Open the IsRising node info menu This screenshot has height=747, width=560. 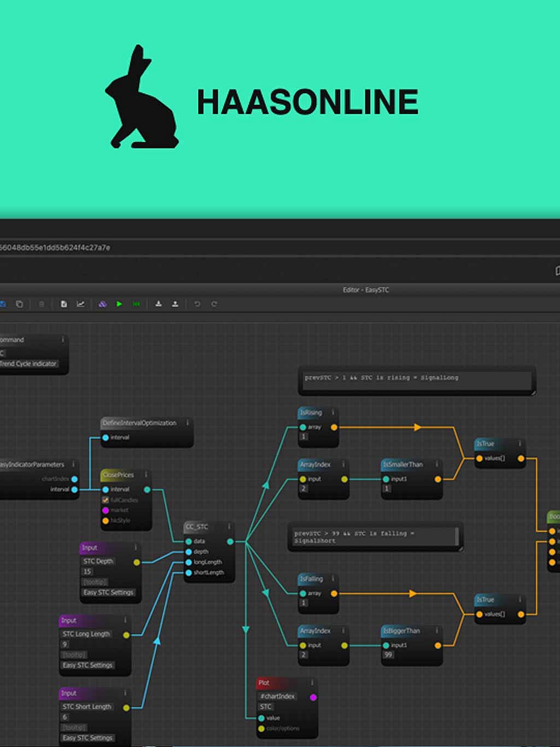pyautogui.click(x=332, y=412)
